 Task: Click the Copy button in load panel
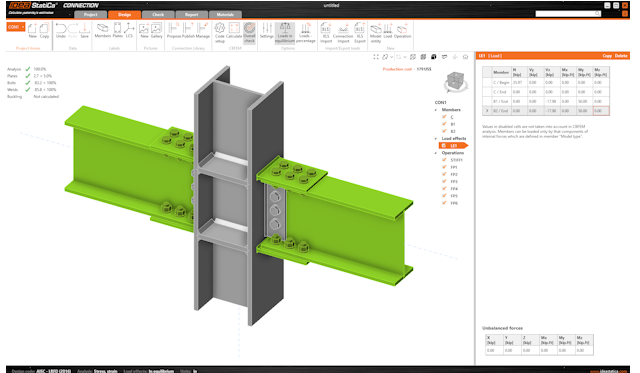pyautogui.click(x=607, y=56)
